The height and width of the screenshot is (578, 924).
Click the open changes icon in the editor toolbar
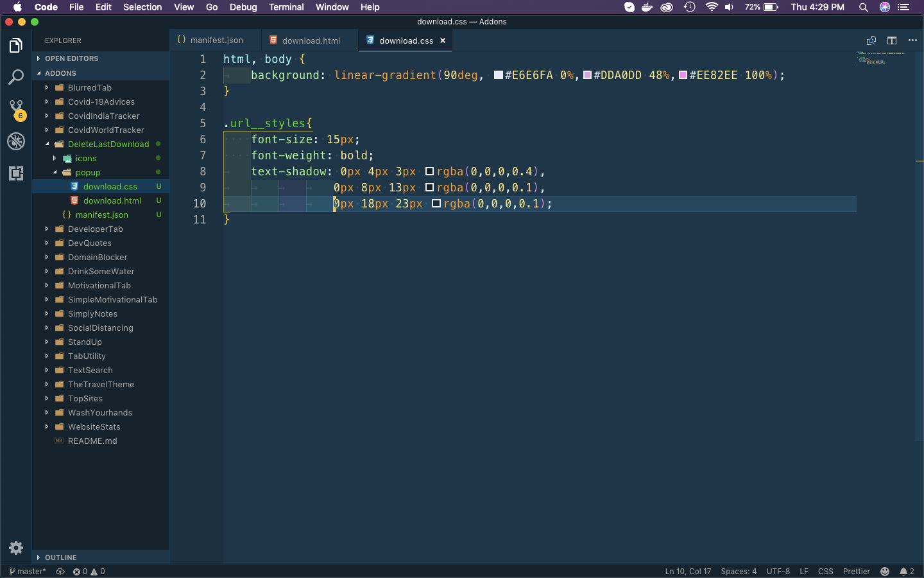[x=871, y=40]
